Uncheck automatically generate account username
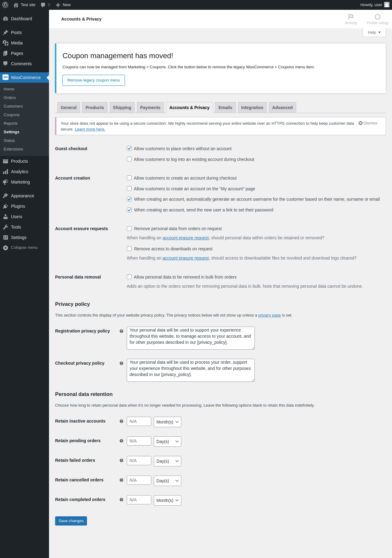Screen dimensions: 392x558 [x=129, y=199]
